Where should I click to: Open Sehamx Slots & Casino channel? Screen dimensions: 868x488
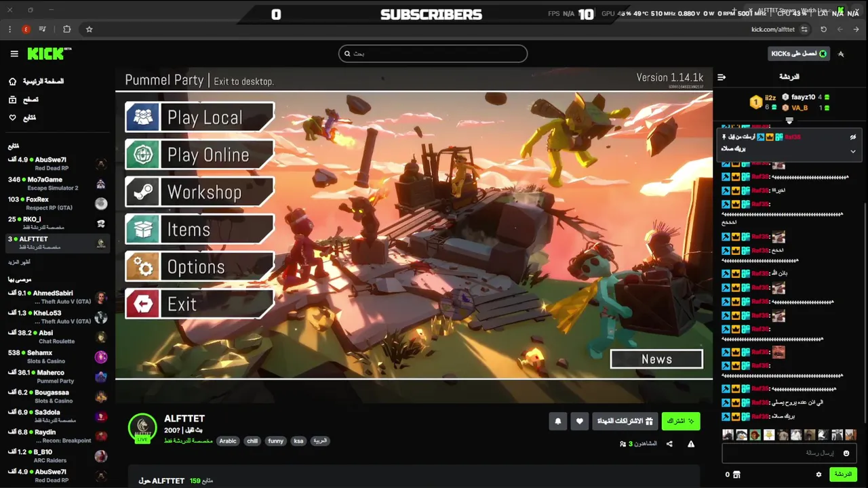(58, 357)
